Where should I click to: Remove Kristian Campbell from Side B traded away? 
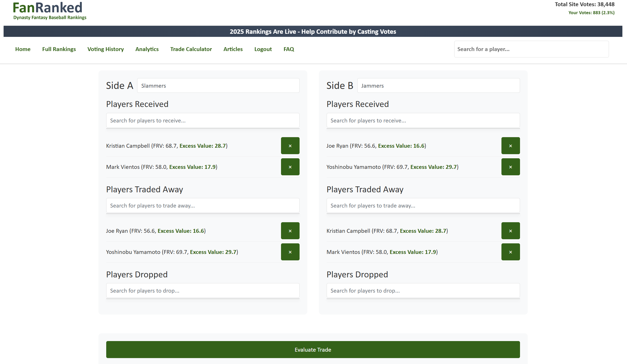coord(510,231)
